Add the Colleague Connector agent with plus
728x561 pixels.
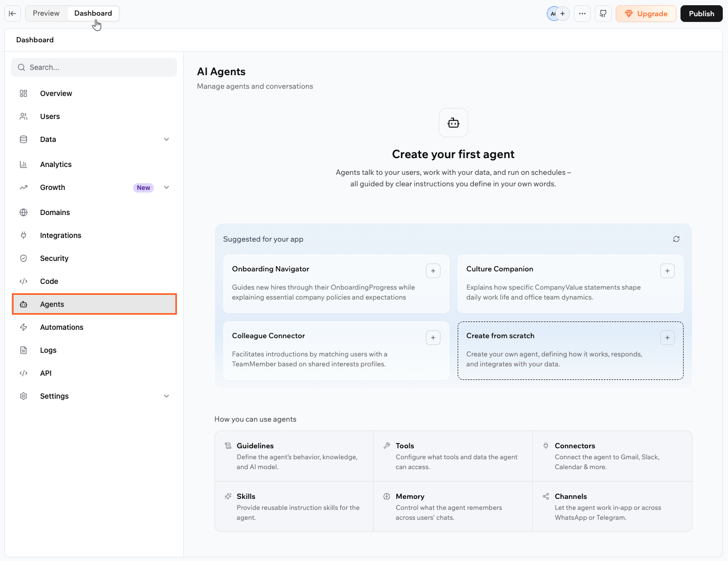pos(433,338)
